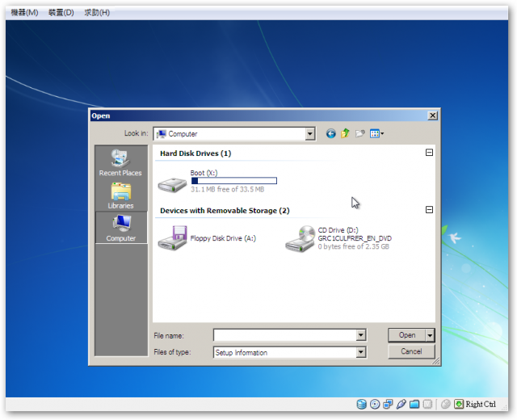
Task: Go up one folder level
Action: [x=345, y=133]
